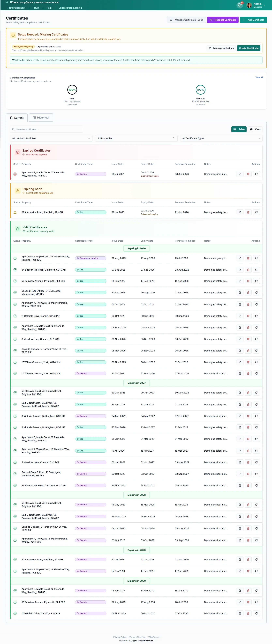The height and width of the screenshot is (644, 272).
Task: Edit 34 Beacon Hill Road Gas certificate
Action: (x=240, y=270)
